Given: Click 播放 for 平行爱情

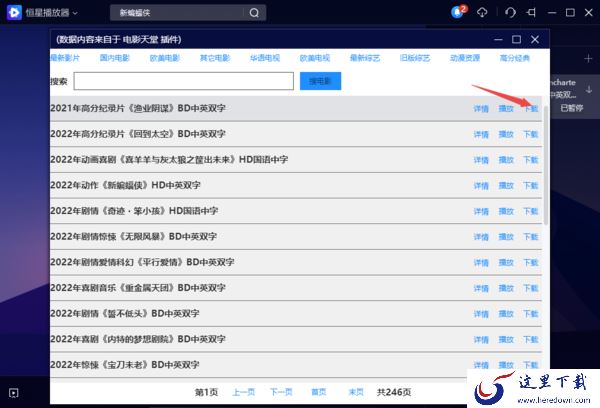Looking at the screenshot, I should click(506, 263).
